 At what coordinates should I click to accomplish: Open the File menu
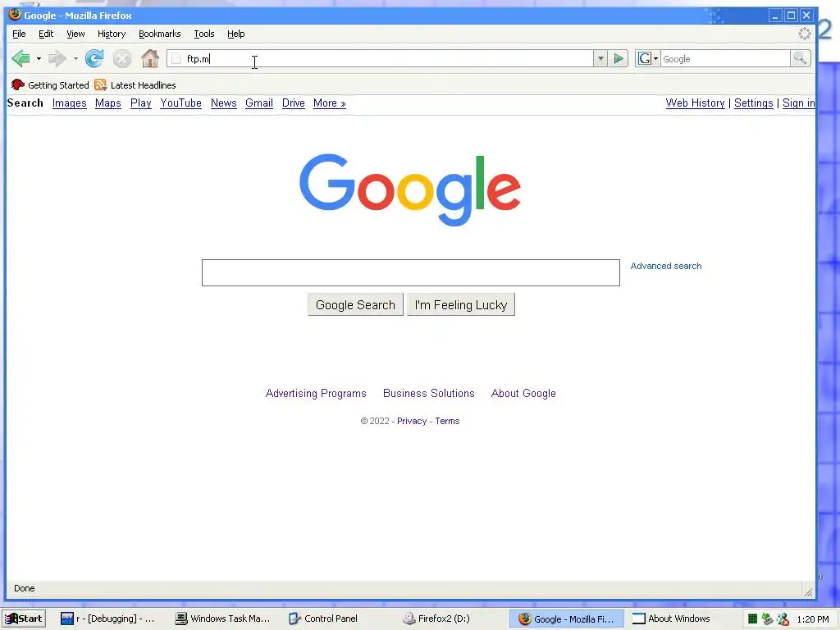(19, 34)
